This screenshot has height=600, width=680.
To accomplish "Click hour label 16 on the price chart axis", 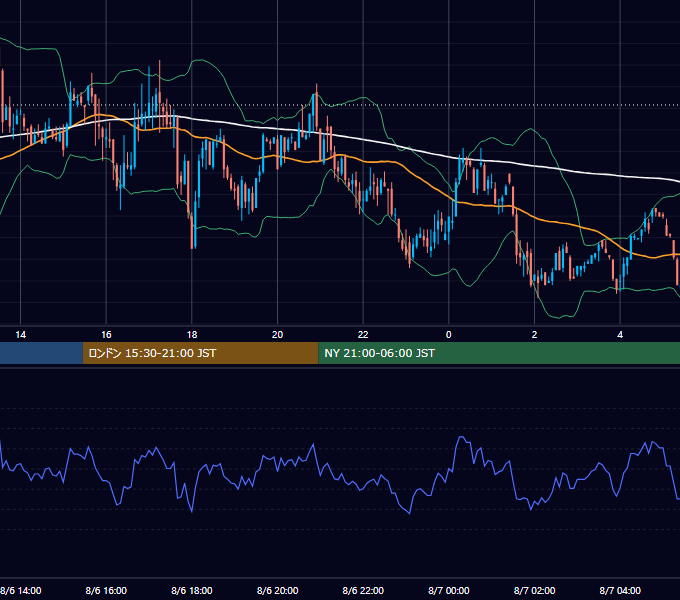I will pos(106,334).
